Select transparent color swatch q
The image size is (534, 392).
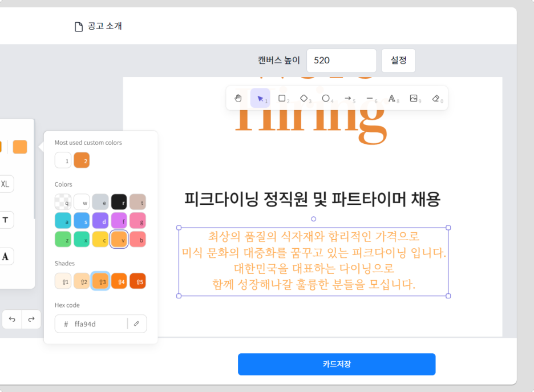point(63,202)
